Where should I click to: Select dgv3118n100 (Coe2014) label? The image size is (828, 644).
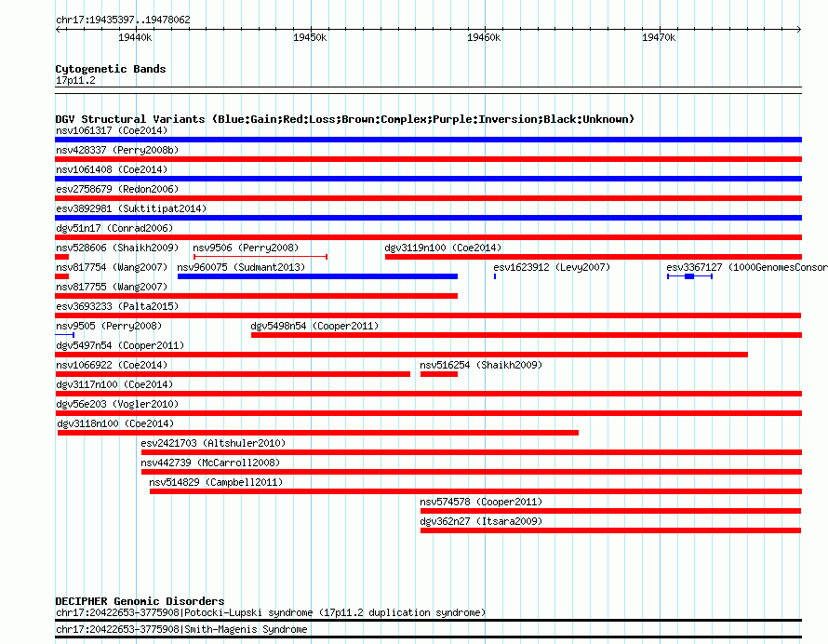115,423
